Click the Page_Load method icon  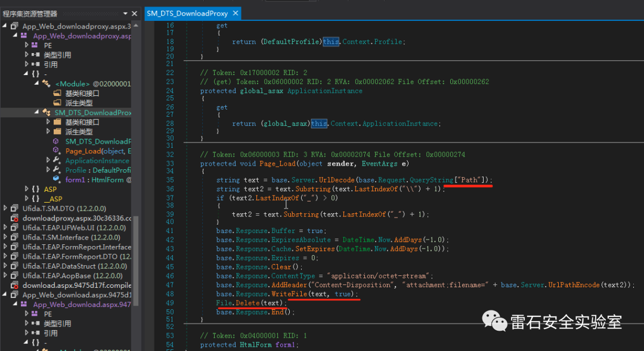point(56,151)
